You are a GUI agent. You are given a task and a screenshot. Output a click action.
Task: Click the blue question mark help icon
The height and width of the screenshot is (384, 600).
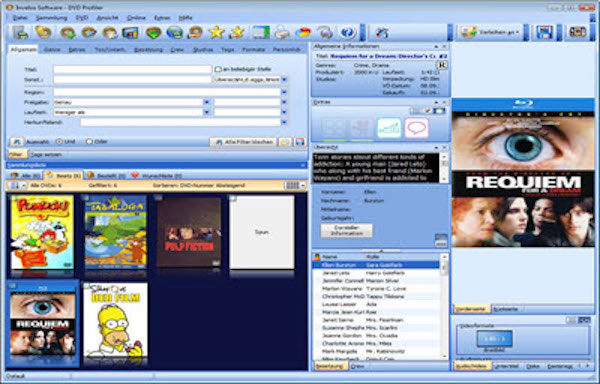(x=347, y=33)
